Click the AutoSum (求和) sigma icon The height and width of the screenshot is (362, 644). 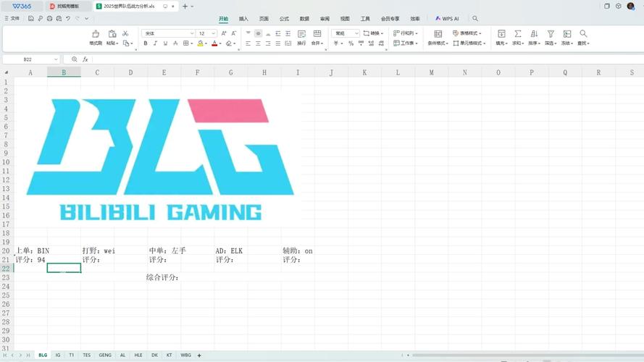518,33
